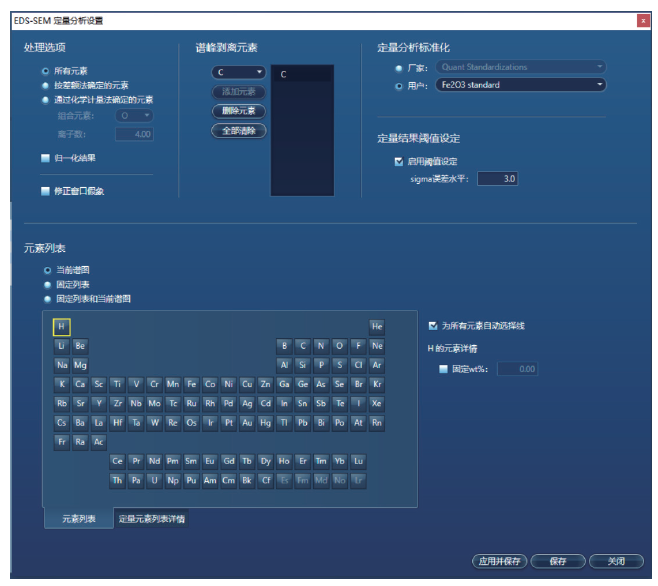The image size is (658, 586).
Task: Click the hydrogen H element tile
Action: pos(62,327)
